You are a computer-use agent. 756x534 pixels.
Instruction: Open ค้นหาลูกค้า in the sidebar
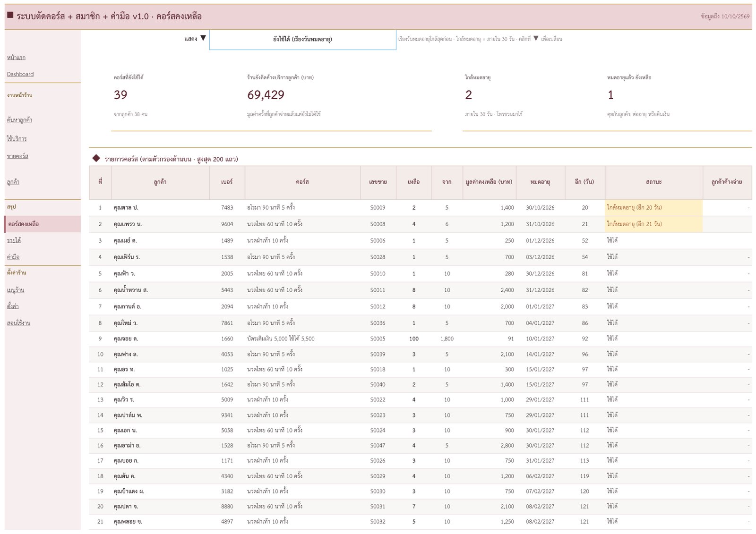click(x=19, y=120)
